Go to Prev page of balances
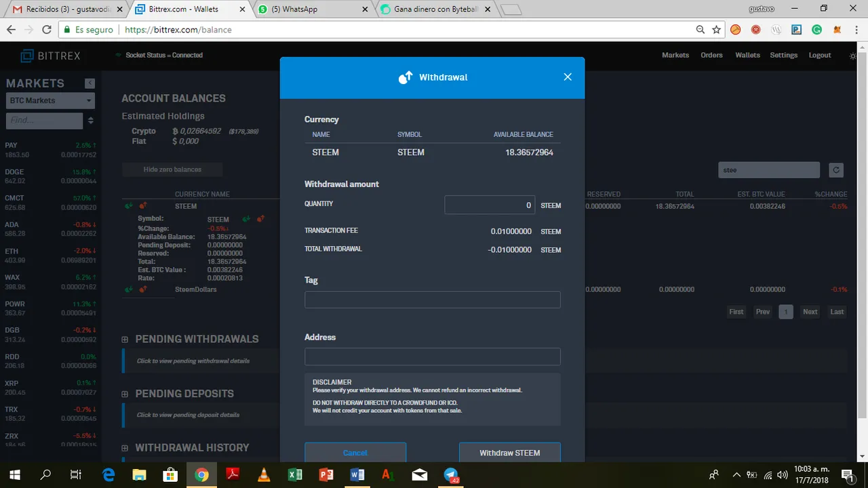 (763, 312)
